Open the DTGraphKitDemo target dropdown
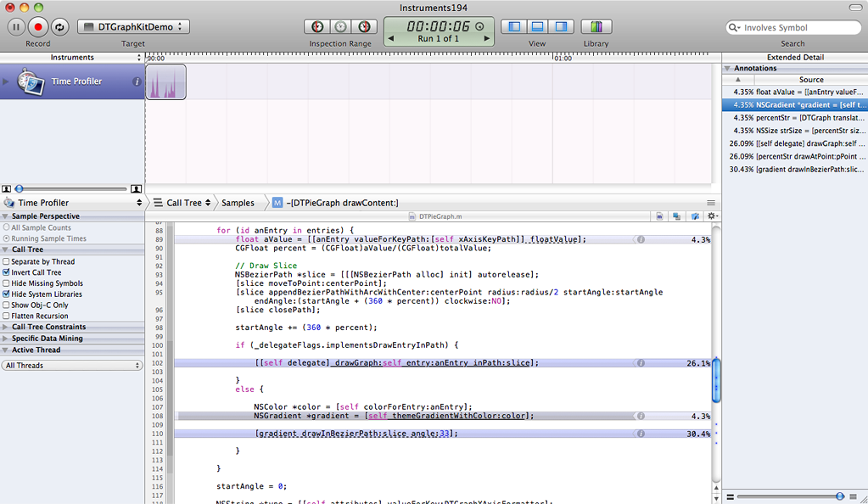The width and height of the screenshot is (868, 504). pyautogui.click(x=133, y=27)
